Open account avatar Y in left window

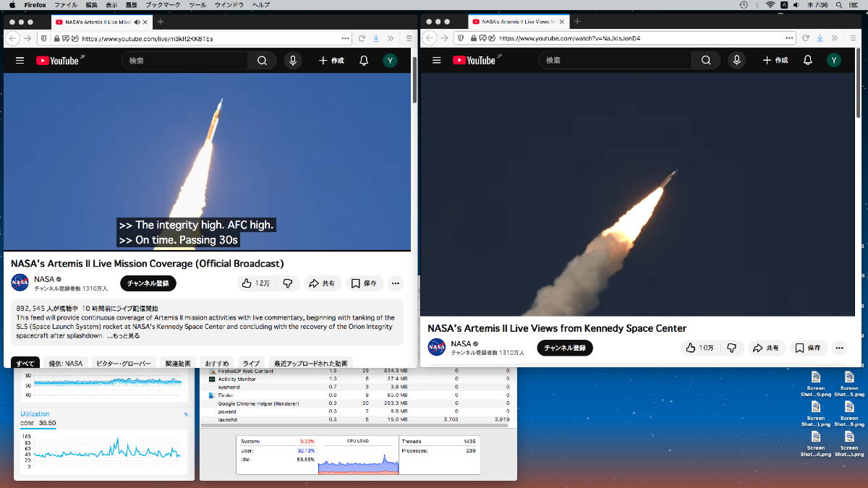click(390, 61)
